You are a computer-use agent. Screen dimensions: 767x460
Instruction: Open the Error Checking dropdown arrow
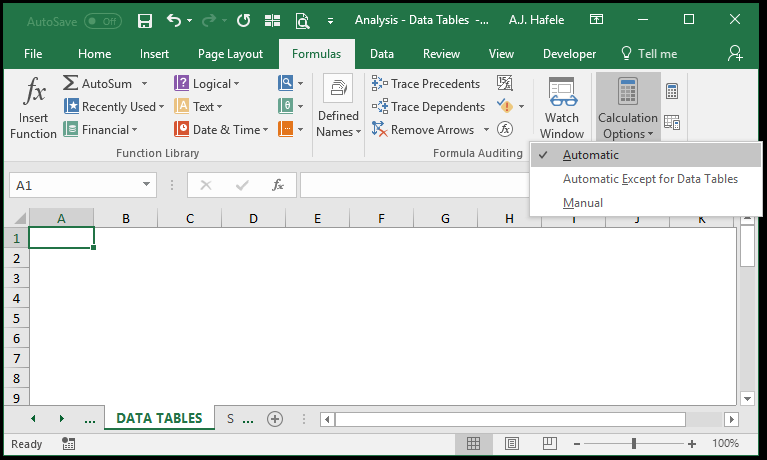[521, 106]
